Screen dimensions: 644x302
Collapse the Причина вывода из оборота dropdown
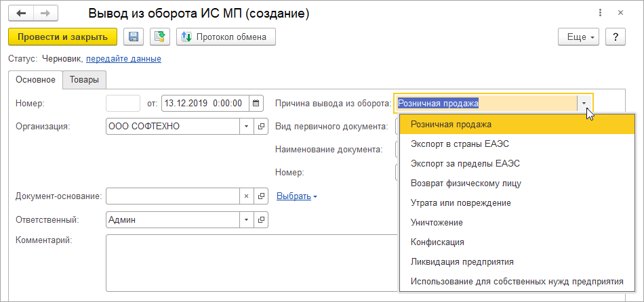point(584,104)
